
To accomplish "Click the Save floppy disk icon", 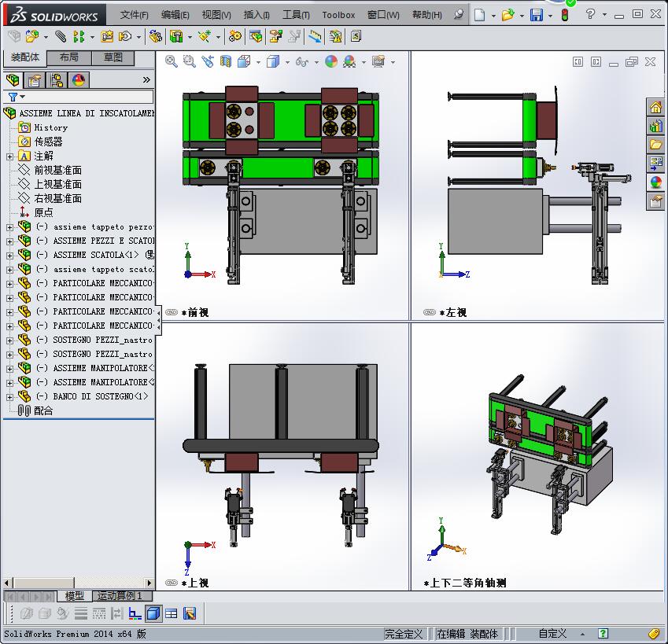I will click(537, 15).
